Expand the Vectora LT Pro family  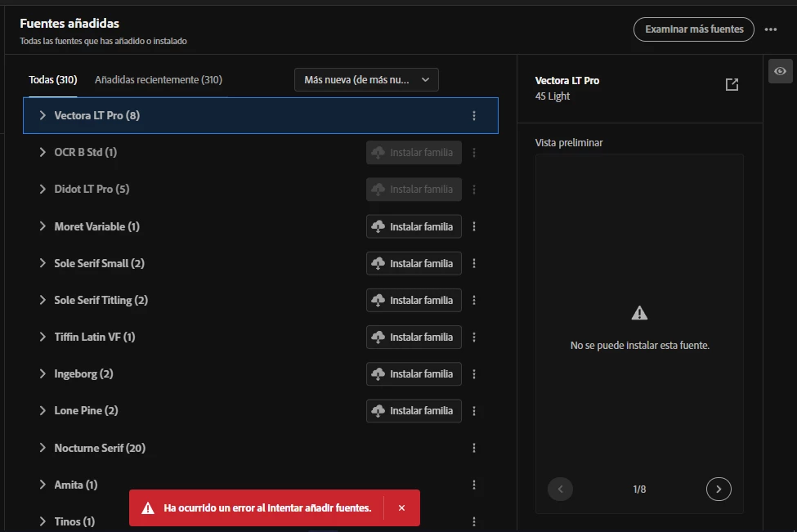click(x=43, y=115)
